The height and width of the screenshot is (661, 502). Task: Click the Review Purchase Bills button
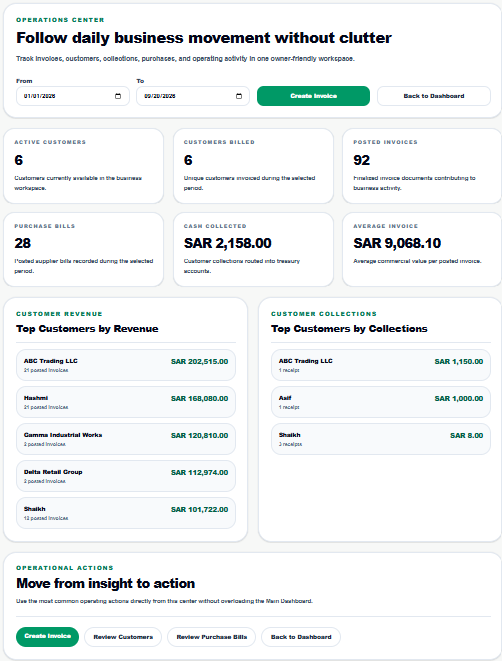click(x=212, y=637)
